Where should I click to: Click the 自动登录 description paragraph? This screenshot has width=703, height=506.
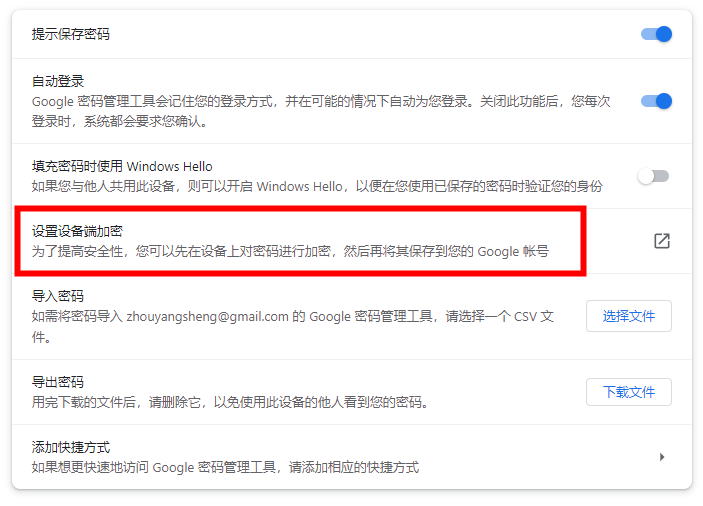tap(321, 111)
